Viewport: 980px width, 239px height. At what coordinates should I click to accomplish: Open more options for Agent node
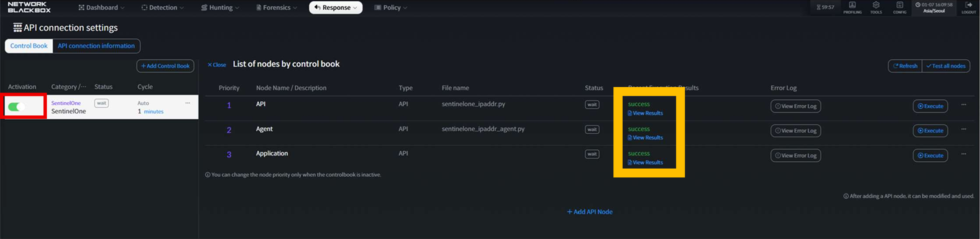tap(963, 129)
